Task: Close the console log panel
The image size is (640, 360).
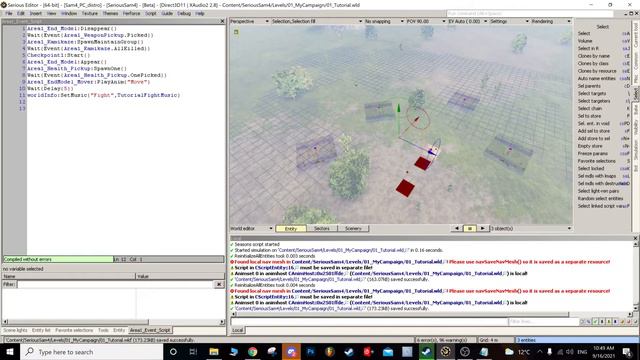Action: click(x=635, y=238)
